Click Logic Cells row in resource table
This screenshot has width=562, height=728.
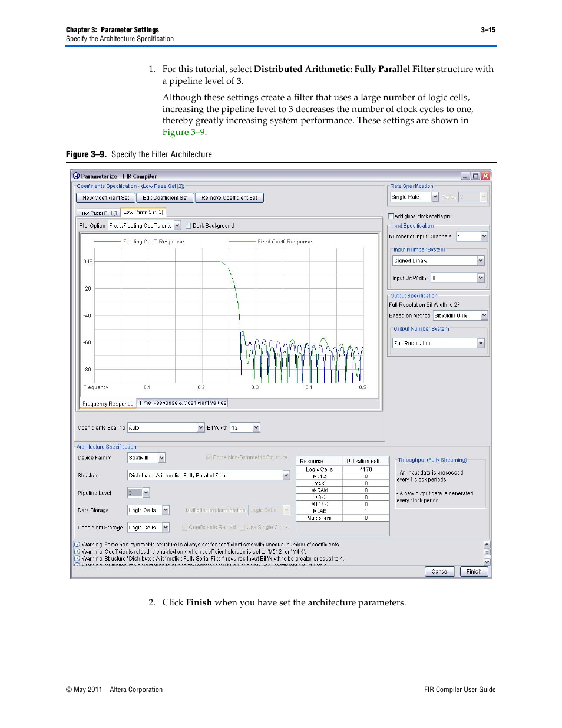[x=342, y=470]
